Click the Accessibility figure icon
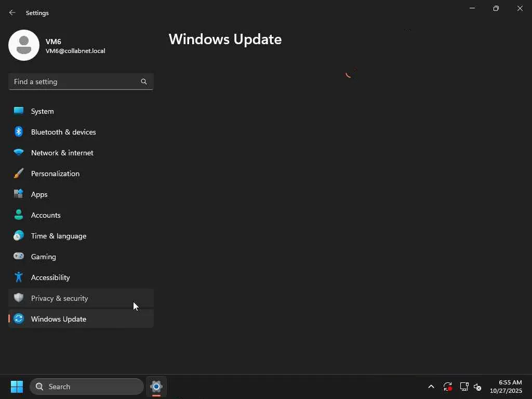Viewport: 532px width, 399px height. point(19,277)
